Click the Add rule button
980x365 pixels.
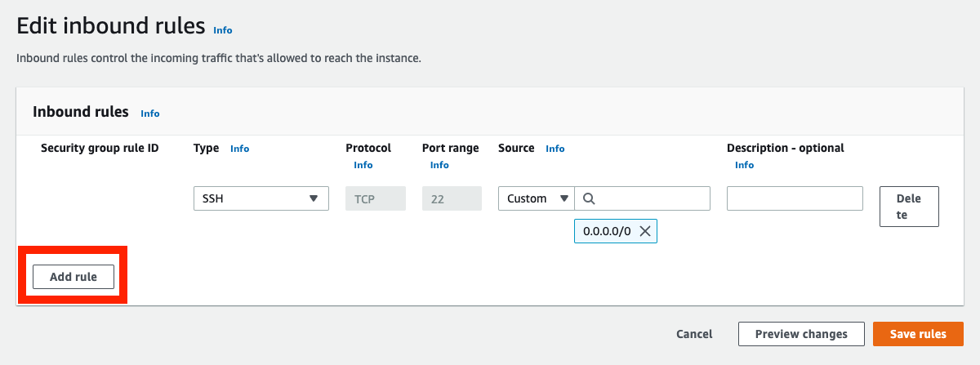pos(73,277)
